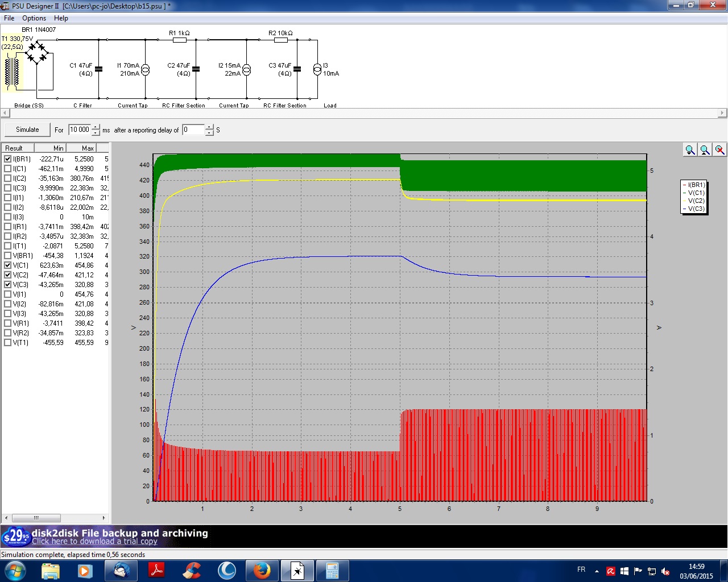728x582 pixels.
Task: Click the zoom out magnifier icon
Action: tap(705, 149)
